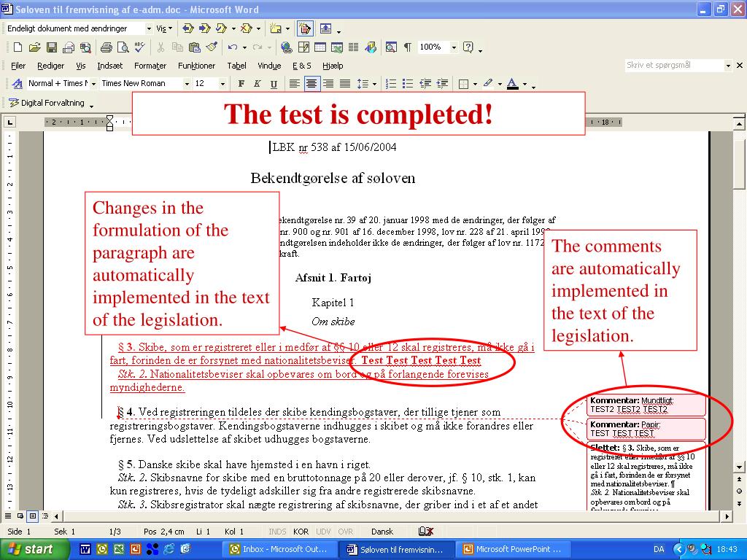Apply the highlight color marker
The height and width of the screenshot is (560, 747).
click(x=487, y=84)
